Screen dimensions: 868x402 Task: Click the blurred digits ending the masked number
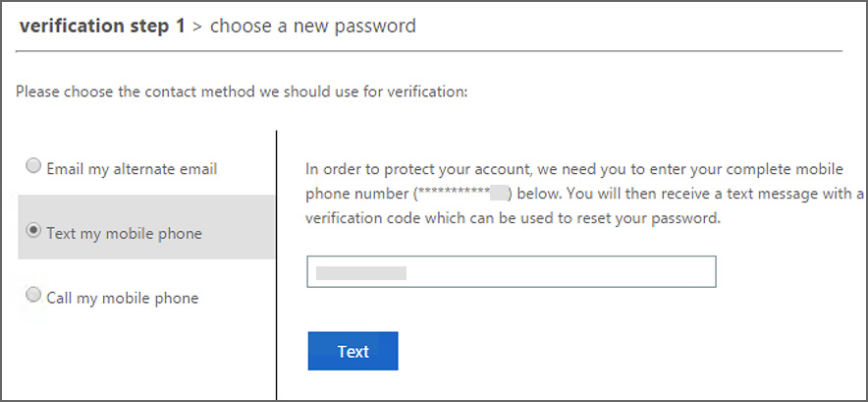(501, 194)
